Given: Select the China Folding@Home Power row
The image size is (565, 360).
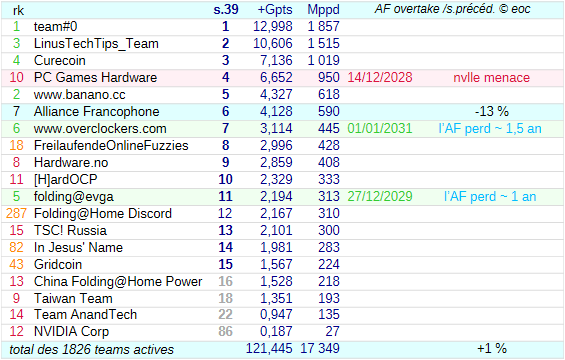Looking at the screenshot, I should 282,281.
